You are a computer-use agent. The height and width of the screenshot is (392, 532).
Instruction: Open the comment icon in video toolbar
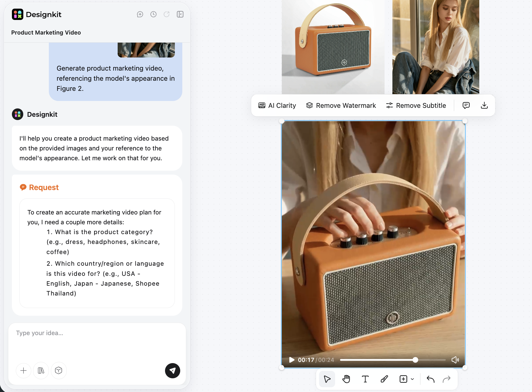(x=466, y=105)
